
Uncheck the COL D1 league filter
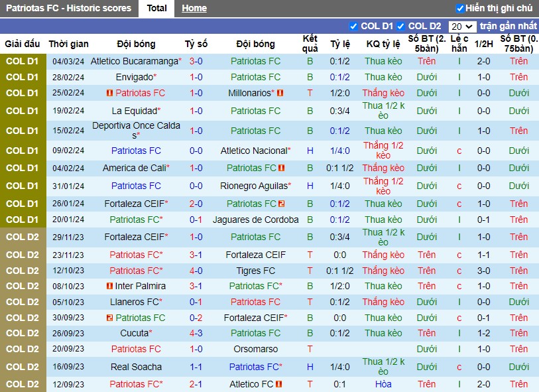[353, 27]
